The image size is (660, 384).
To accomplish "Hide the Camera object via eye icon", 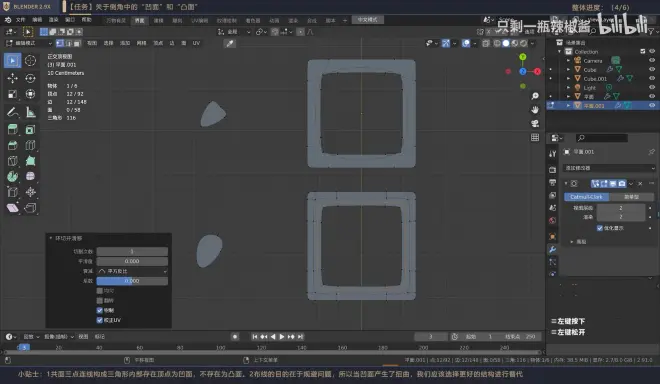I will click(x=652, y=60).
